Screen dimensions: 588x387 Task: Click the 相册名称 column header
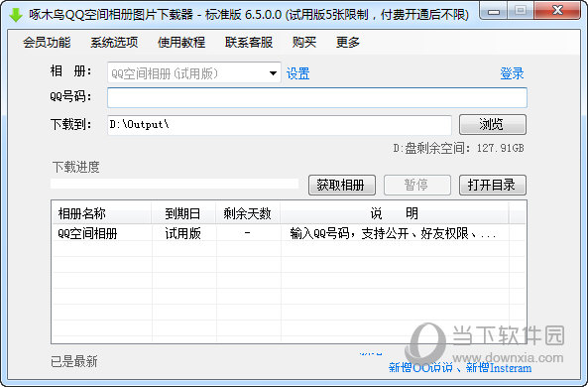tap(101, 213)
